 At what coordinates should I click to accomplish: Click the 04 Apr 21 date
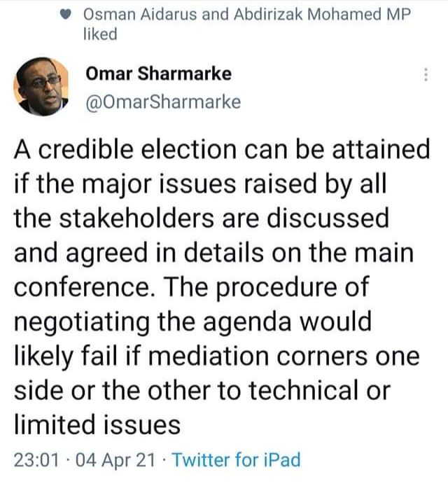coord(115,459)
